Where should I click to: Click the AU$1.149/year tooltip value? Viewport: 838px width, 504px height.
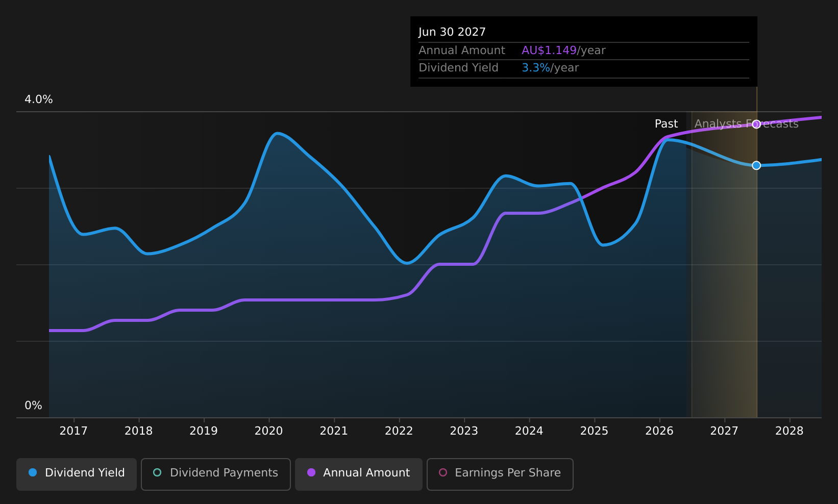tap(563, 51)
